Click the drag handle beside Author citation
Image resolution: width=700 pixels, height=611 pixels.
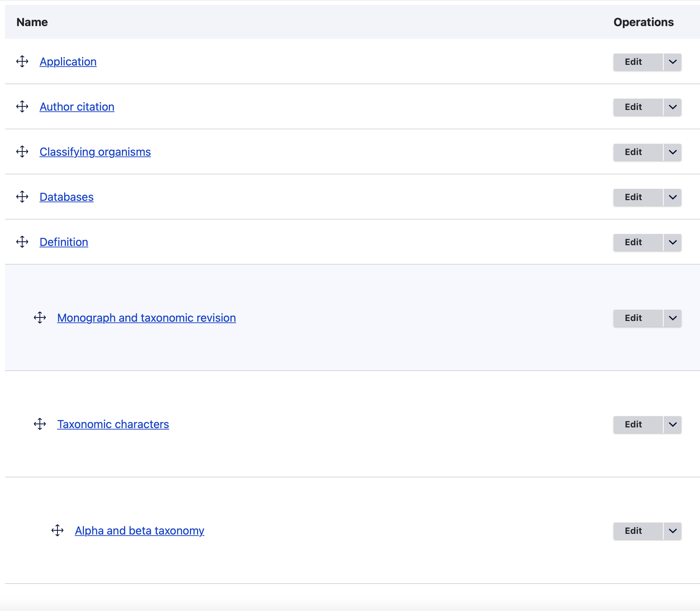[22, 107]
